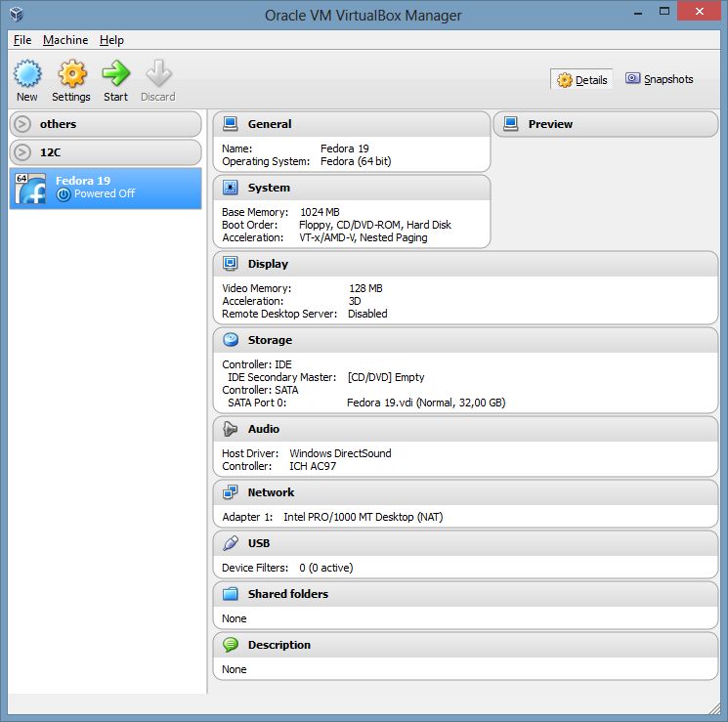The width and height of the screenshot is (728, 722).
Task: Click the Fedora 19 OS logo icon
Action: (30, 188)
